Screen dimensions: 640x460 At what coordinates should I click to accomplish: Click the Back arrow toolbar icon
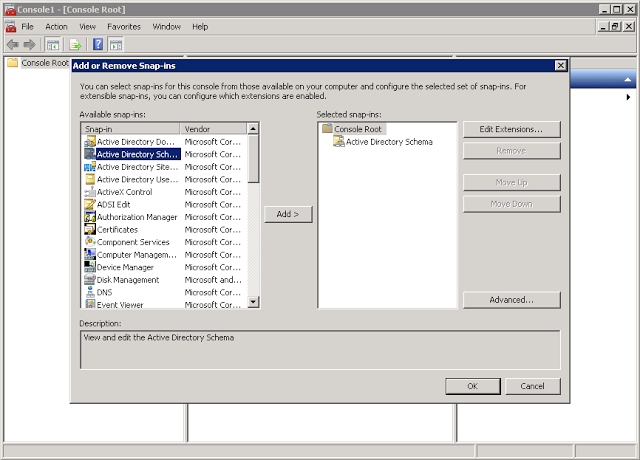tap(13, 44)
